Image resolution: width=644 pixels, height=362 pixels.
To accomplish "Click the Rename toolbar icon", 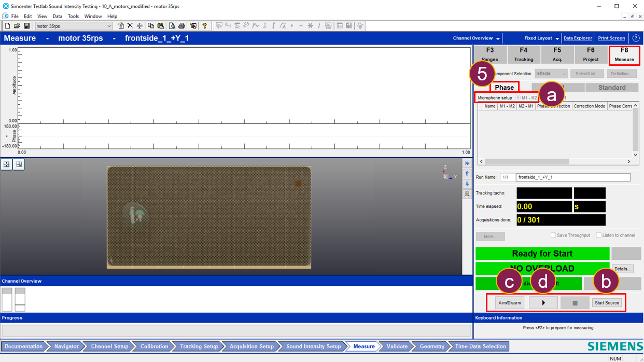I will [139, 26].
